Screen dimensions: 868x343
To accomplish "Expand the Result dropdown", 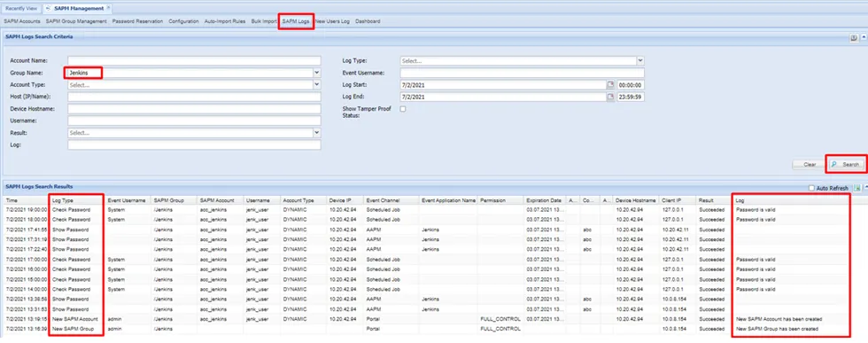I will click(x=317, y=133).
